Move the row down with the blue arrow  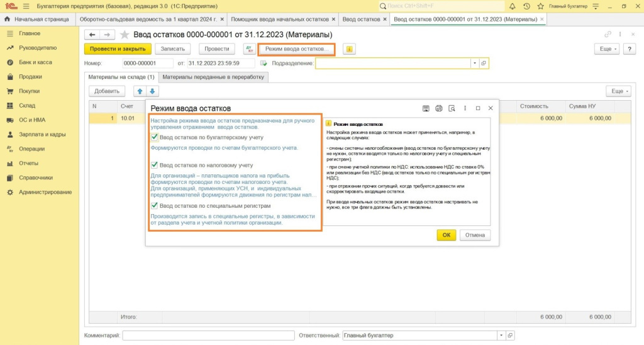(x=152, y=91)
